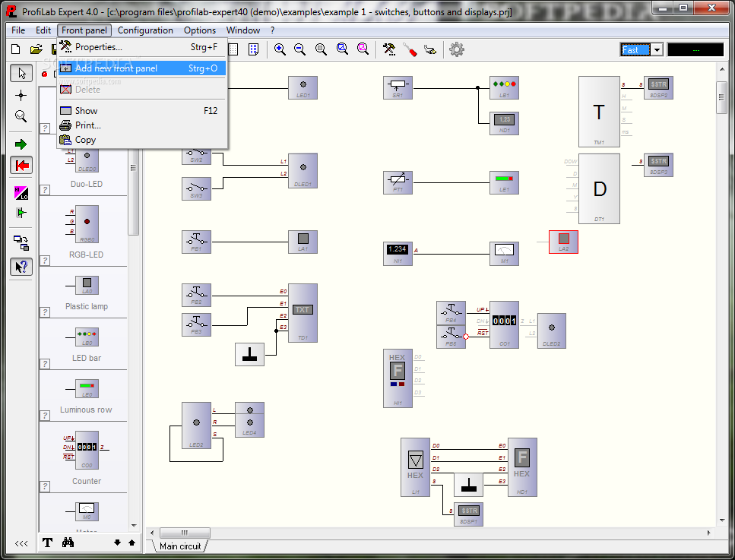Open settings with the gear icon
735x560 pixels.
point(457,49)
